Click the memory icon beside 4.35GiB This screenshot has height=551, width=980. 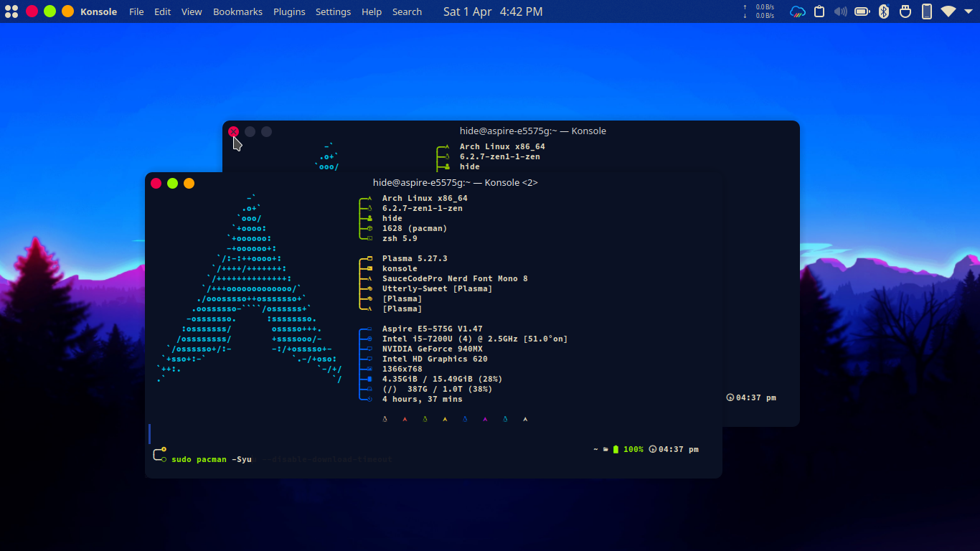coord(369,379)
